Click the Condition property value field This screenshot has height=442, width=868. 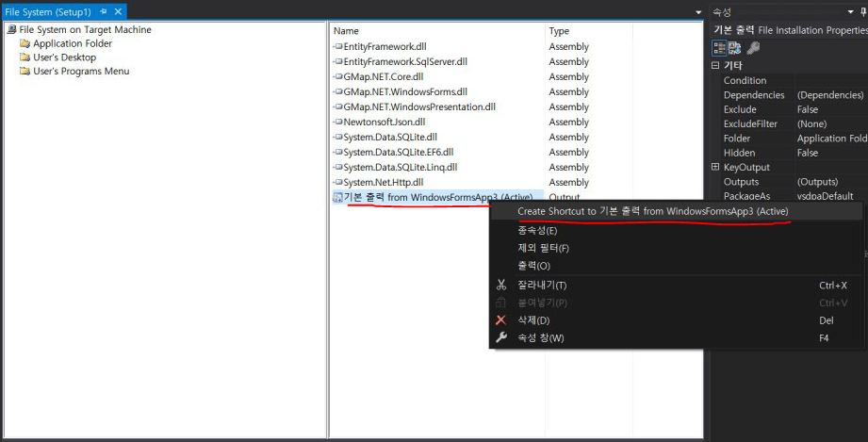831,80
